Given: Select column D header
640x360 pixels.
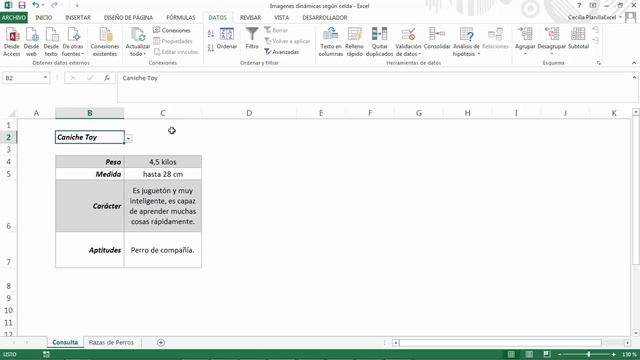Looking at the screenshot, I should tap(249, 113).
